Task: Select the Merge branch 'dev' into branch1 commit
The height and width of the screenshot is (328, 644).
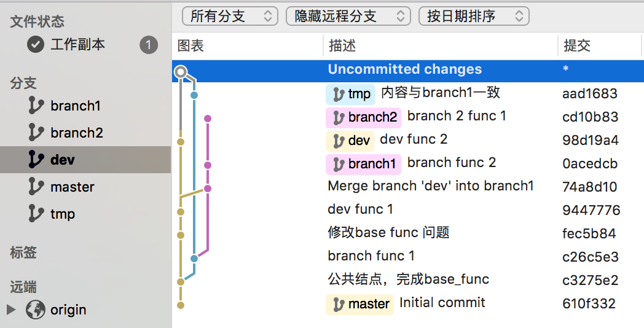Action: 430,186
